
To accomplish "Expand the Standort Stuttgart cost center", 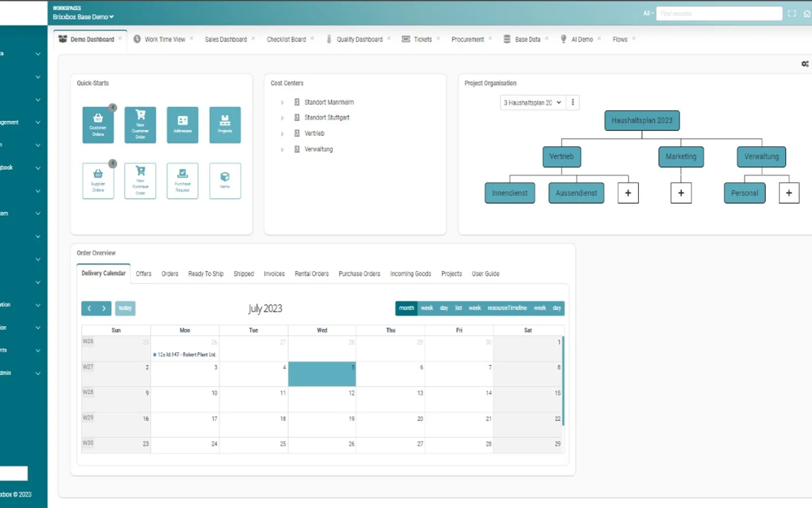I will coord(282,118).
